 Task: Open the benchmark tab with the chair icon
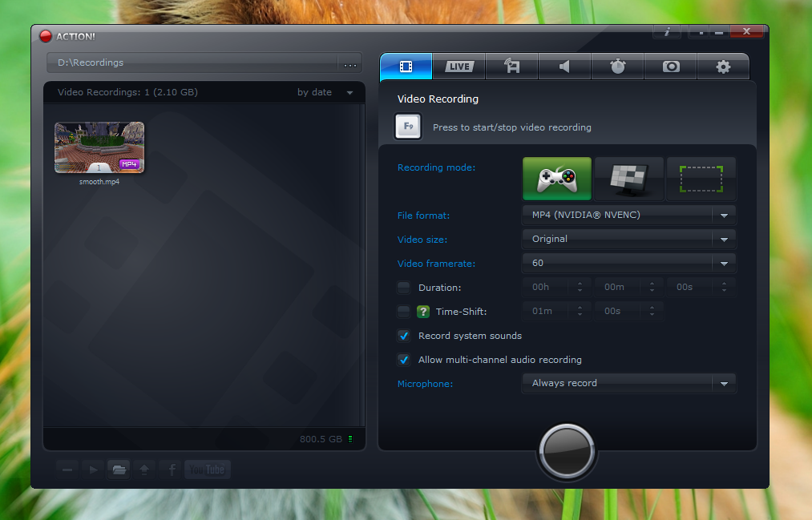[x=511, y=67]
